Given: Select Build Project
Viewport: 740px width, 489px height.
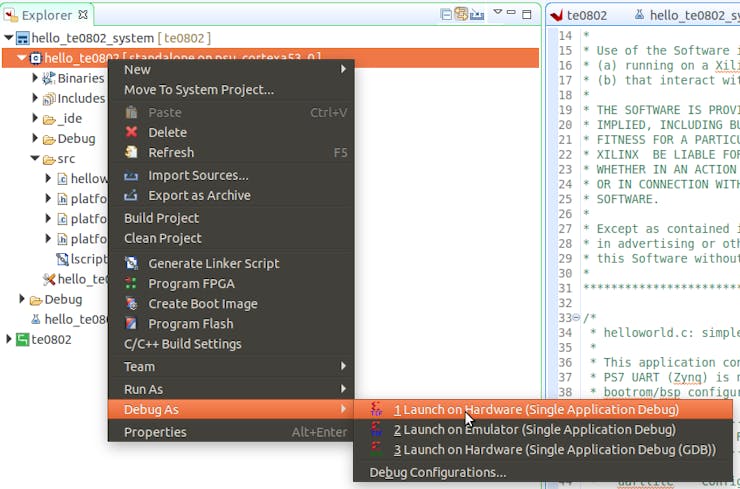Looking at the screenshot, I should point(231,218).
